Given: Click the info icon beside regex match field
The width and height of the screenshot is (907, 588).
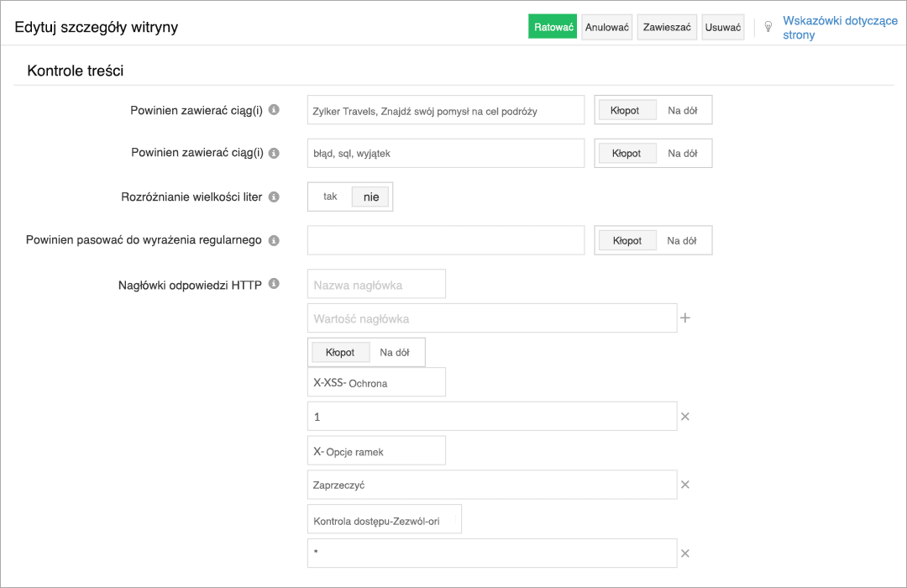Looking at the screenshot, I should tap(273, 239).
